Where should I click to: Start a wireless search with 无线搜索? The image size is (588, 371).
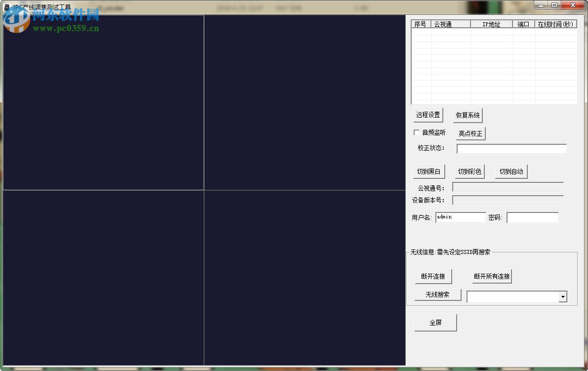(437, 294)
